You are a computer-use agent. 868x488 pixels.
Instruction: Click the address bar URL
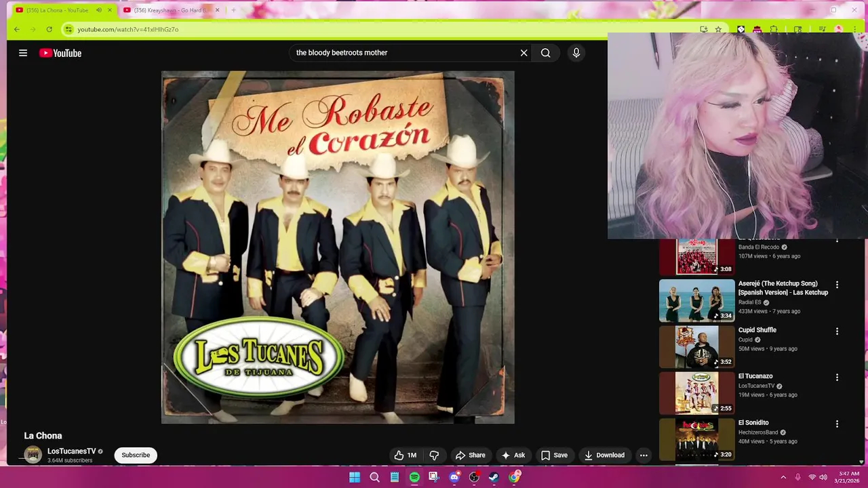click(x=127, y=30)
